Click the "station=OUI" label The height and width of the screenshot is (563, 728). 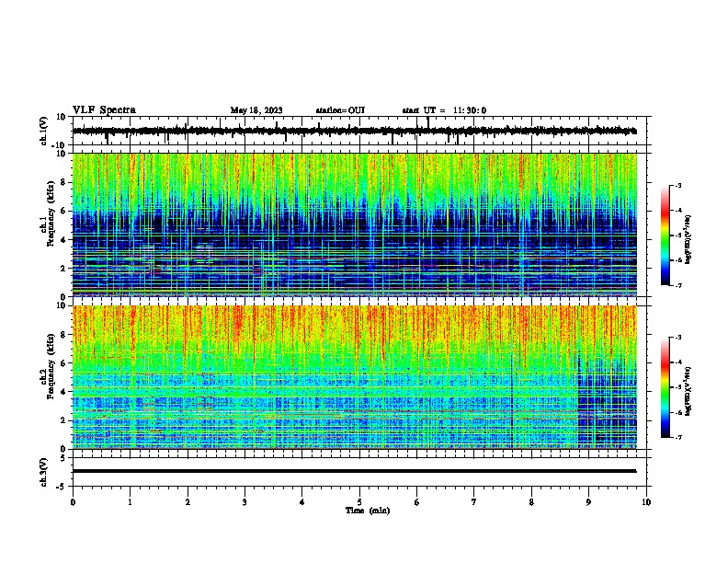[x=340, y=110]
